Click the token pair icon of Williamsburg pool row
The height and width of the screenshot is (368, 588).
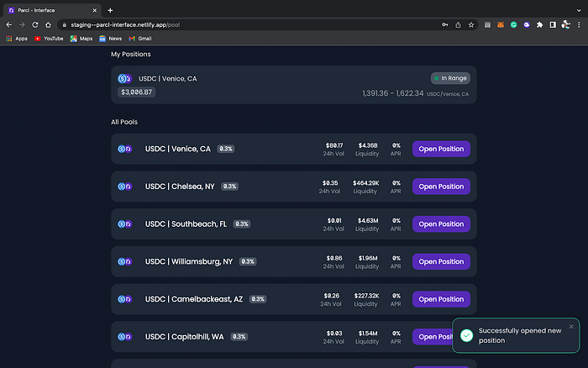click(x=125, y=261)
